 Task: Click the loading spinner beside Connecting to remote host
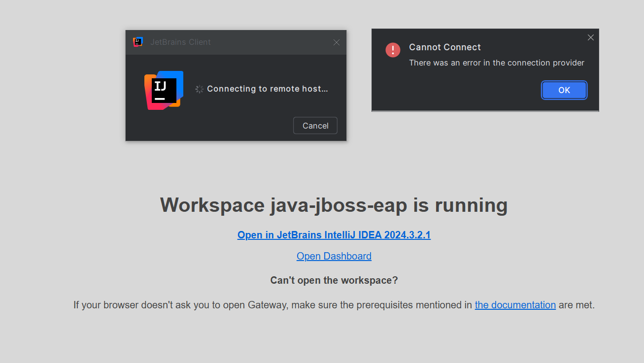(199, 89)
